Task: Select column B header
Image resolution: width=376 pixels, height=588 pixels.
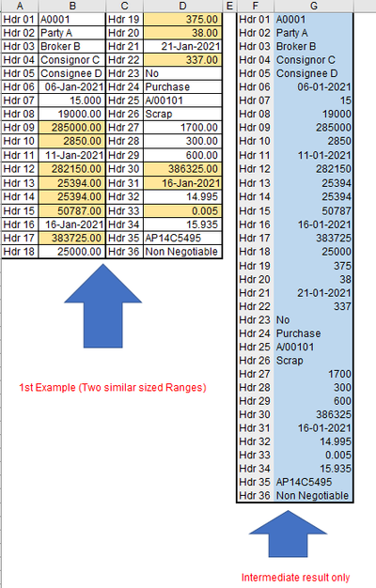Action: coord(72,6)
